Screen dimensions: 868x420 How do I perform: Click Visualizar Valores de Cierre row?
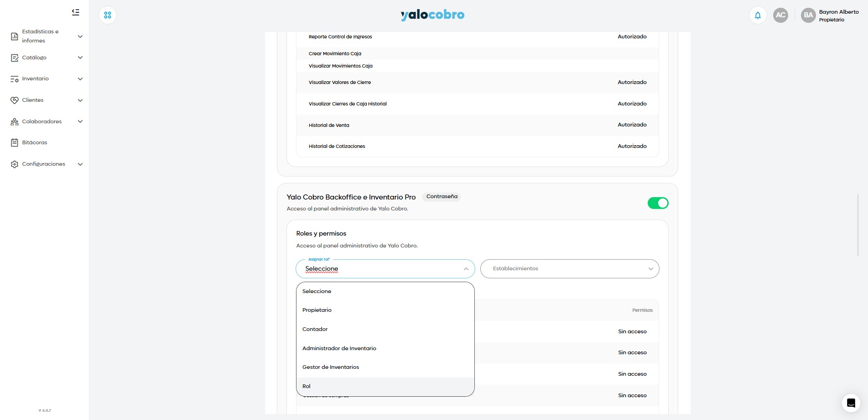tap(477, 82)
